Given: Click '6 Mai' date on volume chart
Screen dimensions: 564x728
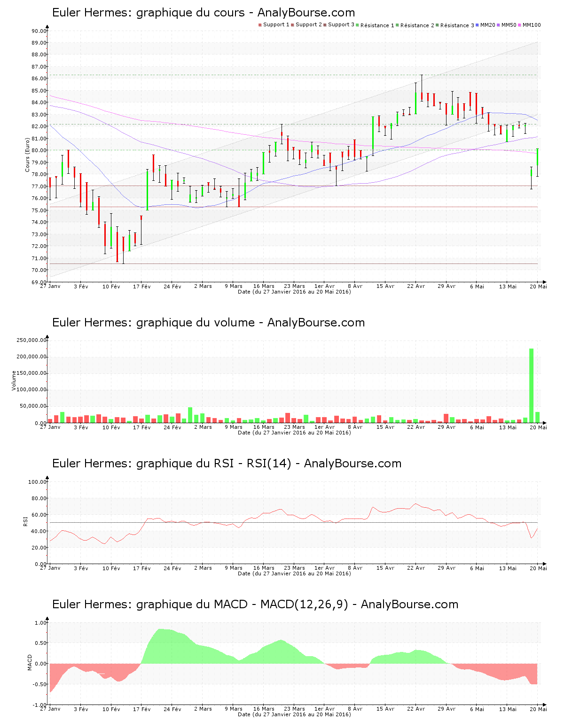Looking at the screenshot, I should point(477,427).
